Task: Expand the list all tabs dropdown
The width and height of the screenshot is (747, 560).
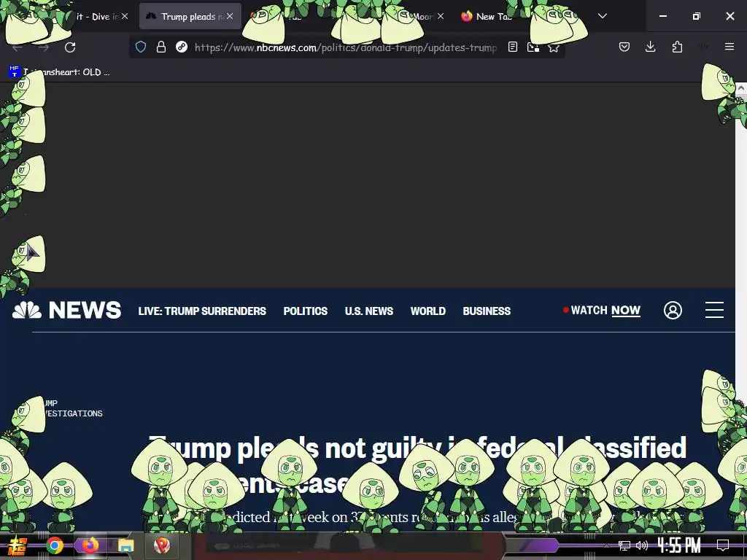Action: pyautogui.click(x=602, y=16)
